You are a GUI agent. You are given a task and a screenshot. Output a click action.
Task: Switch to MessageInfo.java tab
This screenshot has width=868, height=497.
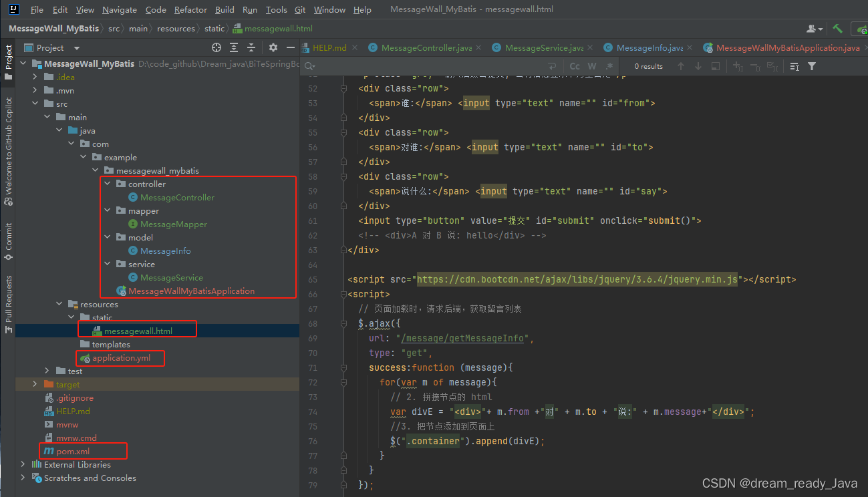point(649,47)
